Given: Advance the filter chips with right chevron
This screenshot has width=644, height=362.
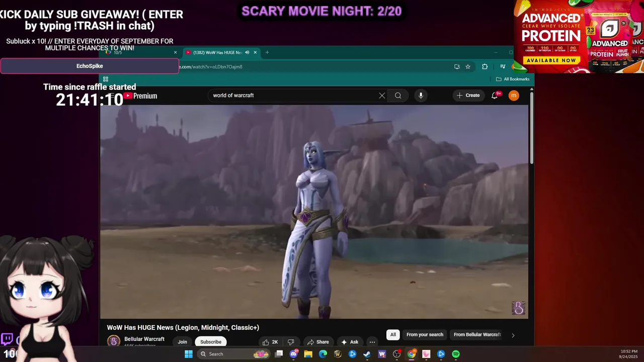Looking at the screenshot, I should click(513, 335).
